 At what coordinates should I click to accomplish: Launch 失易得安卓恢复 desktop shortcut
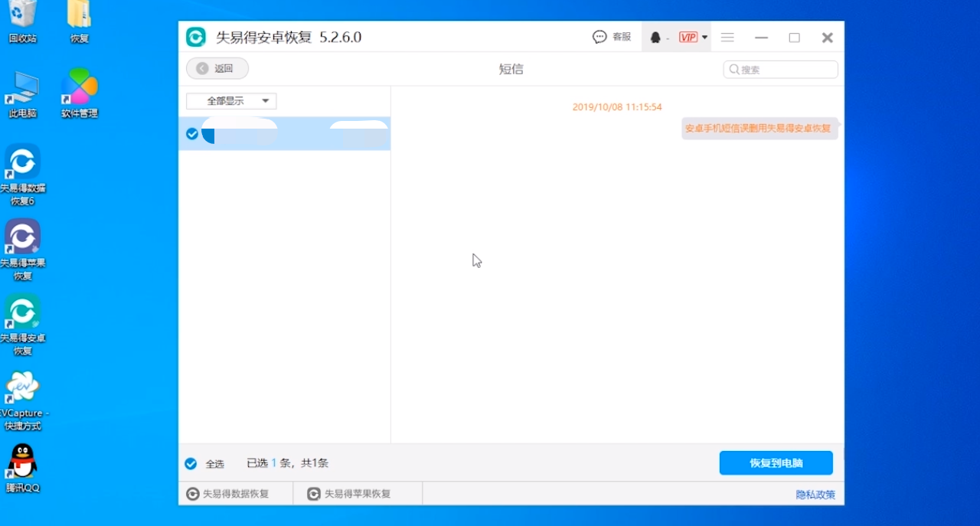[x=23, y=325]
